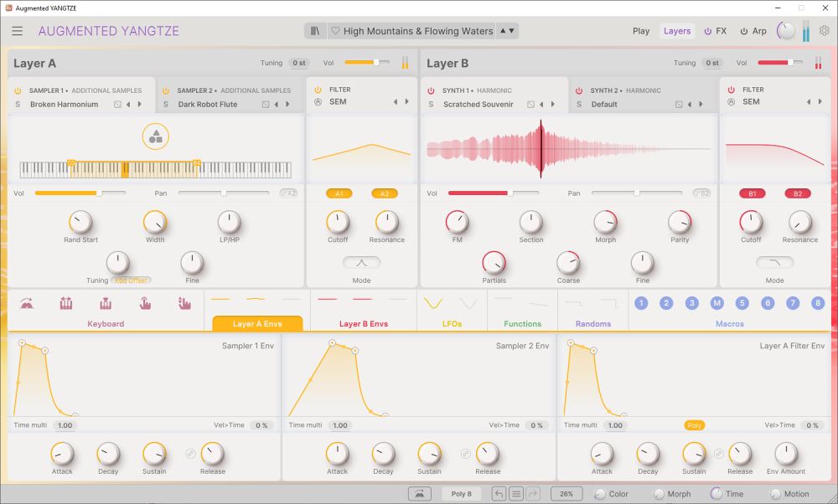Image resolution: width=838 pixels, height=504 pixels.
Task: Click the Layer A Tuning 0 st field
Action: 299,63
